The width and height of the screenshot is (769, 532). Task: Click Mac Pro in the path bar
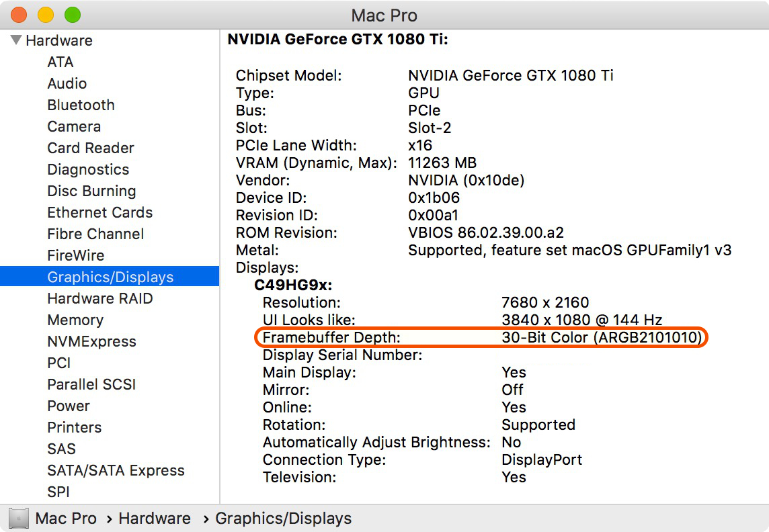66,519
